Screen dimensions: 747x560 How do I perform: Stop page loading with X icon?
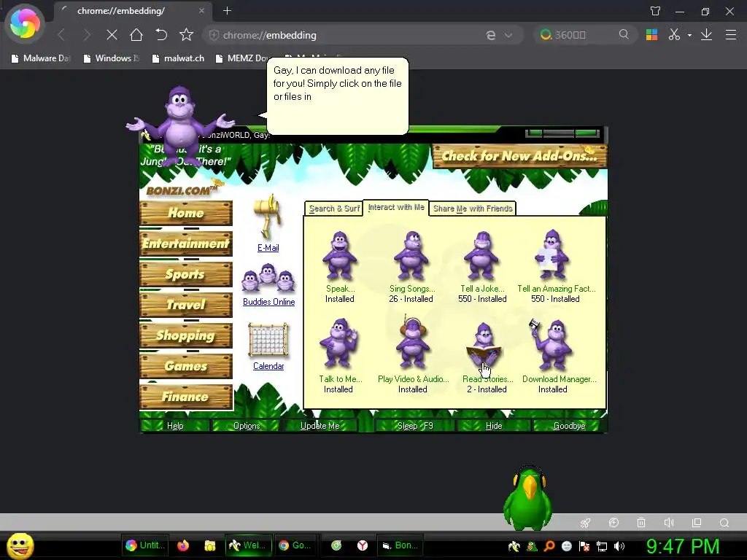click(x=112, y=35)
